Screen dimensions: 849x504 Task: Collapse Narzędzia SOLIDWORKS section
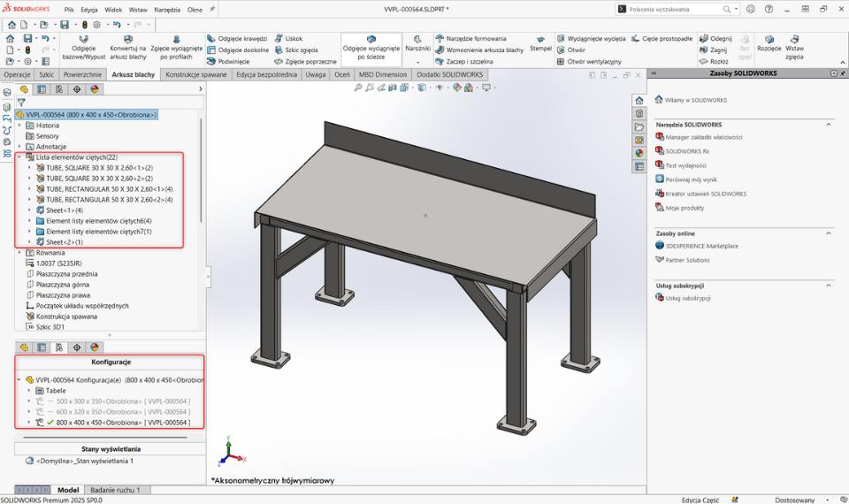click(829, 125)
